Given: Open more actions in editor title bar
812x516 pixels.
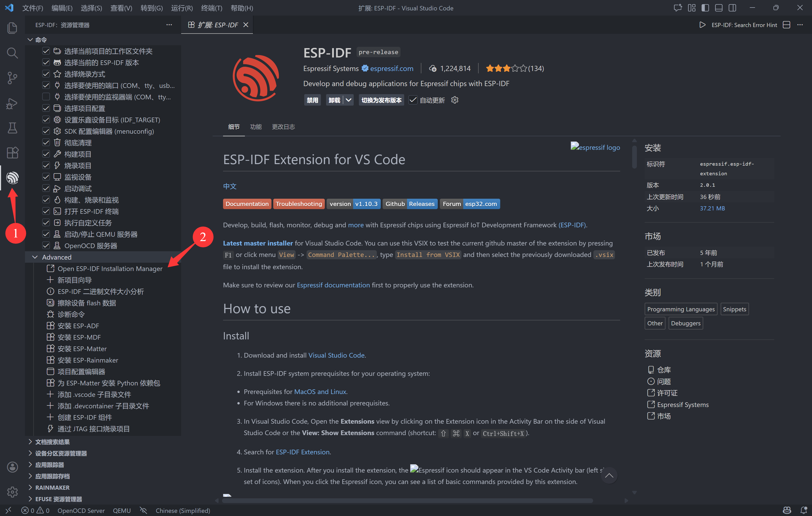Looking at the screenshot, I should (800, 25).
